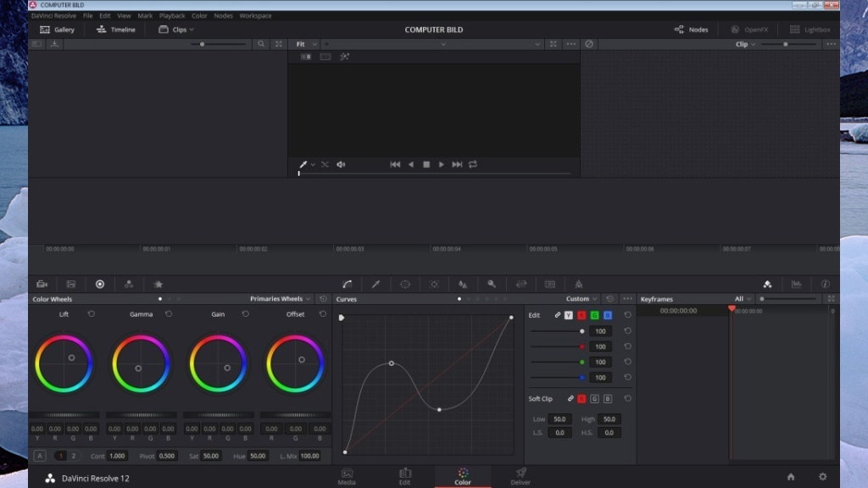Viewport: 868px width, 488px height.
Task: Toggle the Edit channel link icon
Action: 557,315
